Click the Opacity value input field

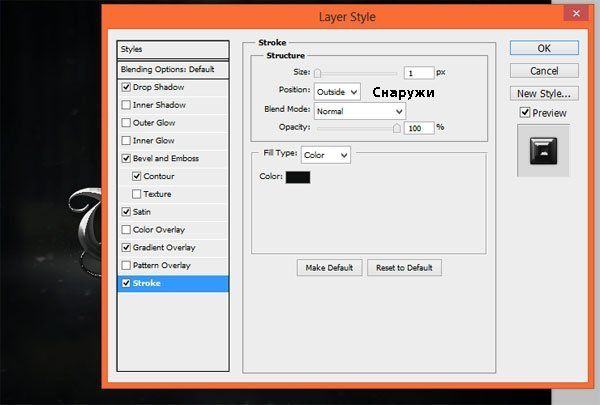[419, 128]
